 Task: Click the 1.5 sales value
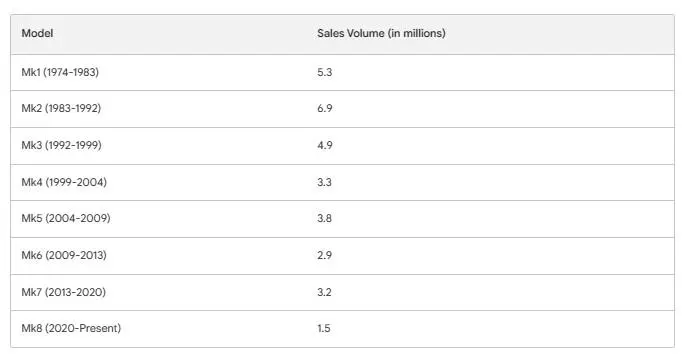coord(324,328)
